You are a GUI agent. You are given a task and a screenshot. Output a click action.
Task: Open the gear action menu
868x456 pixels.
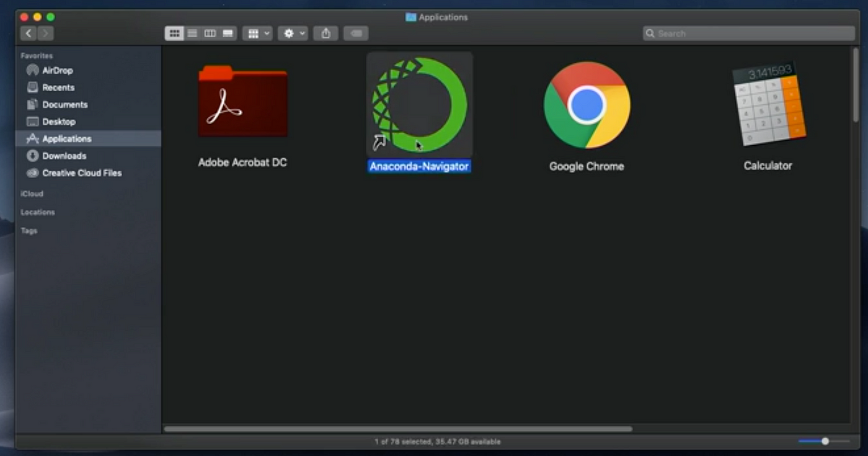[293, 34]
